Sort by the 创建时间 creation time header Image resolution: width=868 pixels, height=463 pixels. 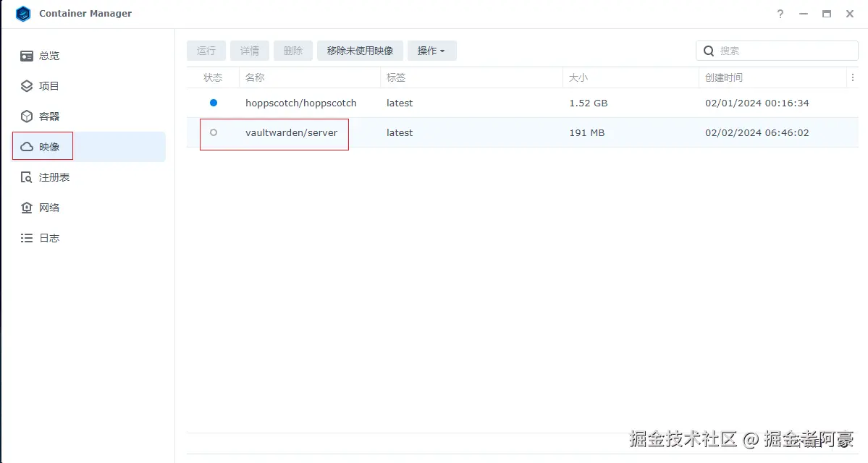773,78
